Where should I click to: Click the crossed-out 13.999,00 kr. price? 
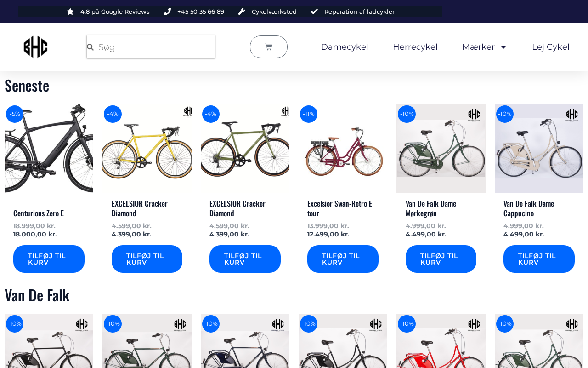(x=328, y=226)
